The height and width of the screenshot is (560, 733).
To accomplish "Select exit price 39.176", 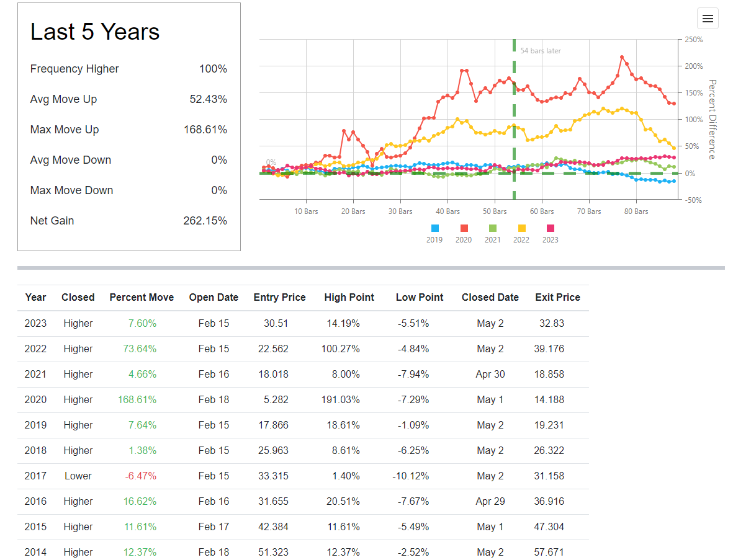I will click(x=549, y=349).
